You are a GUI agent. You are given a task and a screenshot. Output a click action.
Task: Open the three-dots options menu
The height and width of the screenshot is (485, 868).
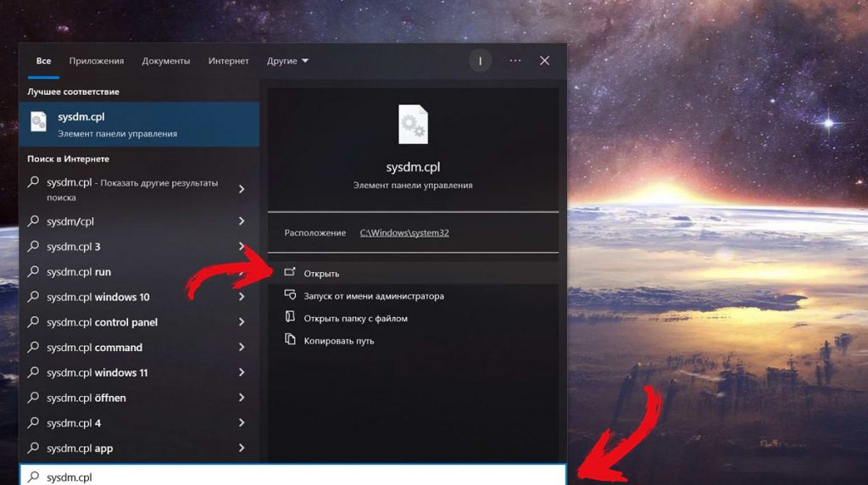tap(515, 61)
